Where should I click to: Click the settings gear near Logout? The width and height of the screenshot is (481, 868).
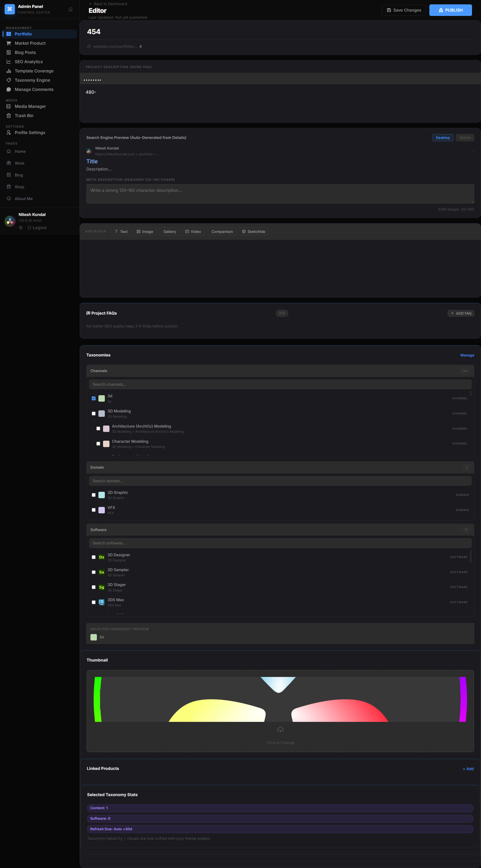point(21,228)
